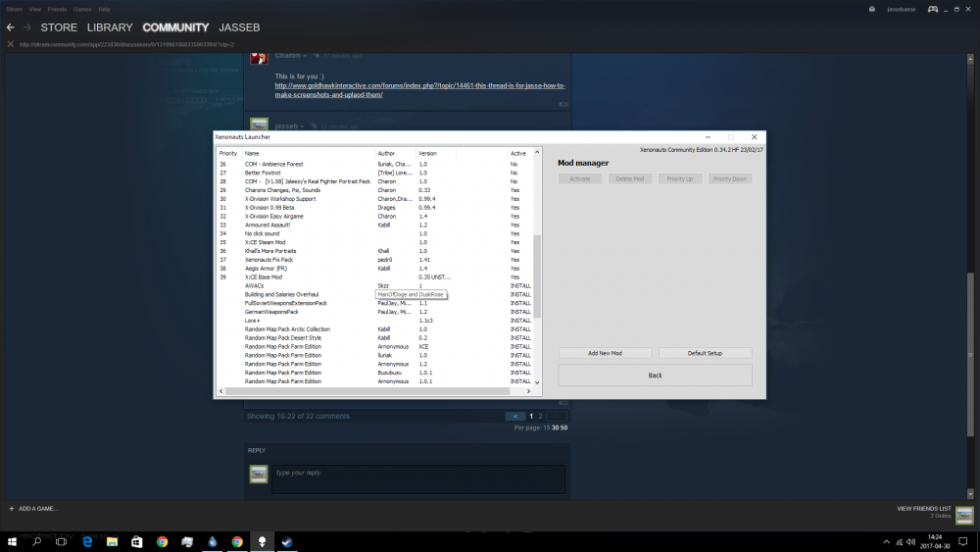The height and width of the screenshot is (552, 980).
Task: Click the type your reply field
Action: (418, 478)
